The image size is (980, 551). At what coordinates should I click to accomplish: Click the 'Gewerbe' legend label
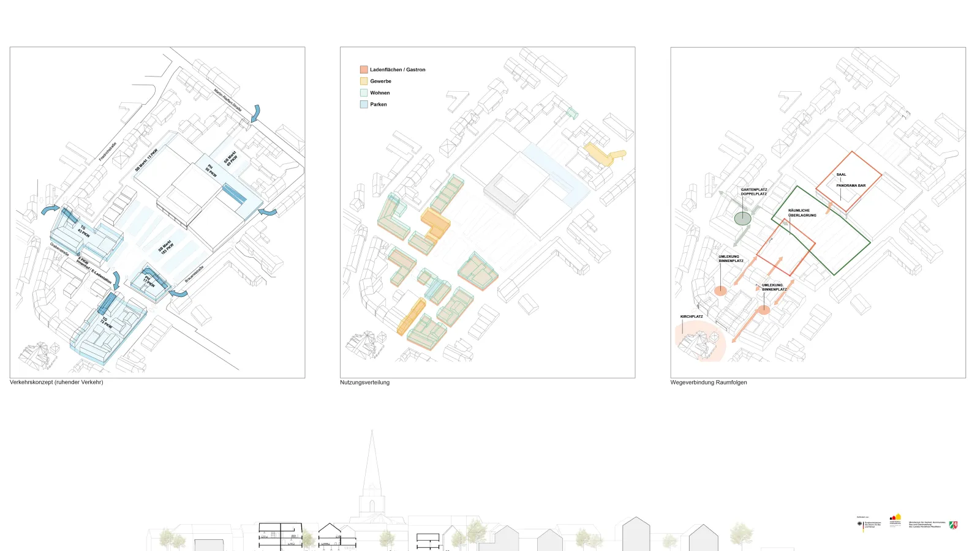point(380,81)
